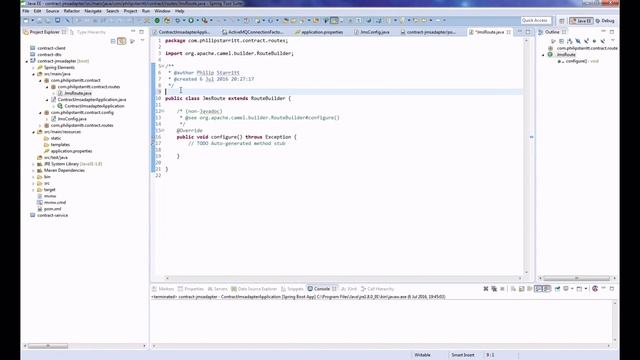The width and height of the screenshot is (640, 360).
Task: Collapse the src/main/resources folder
Action: click(33, 132)
